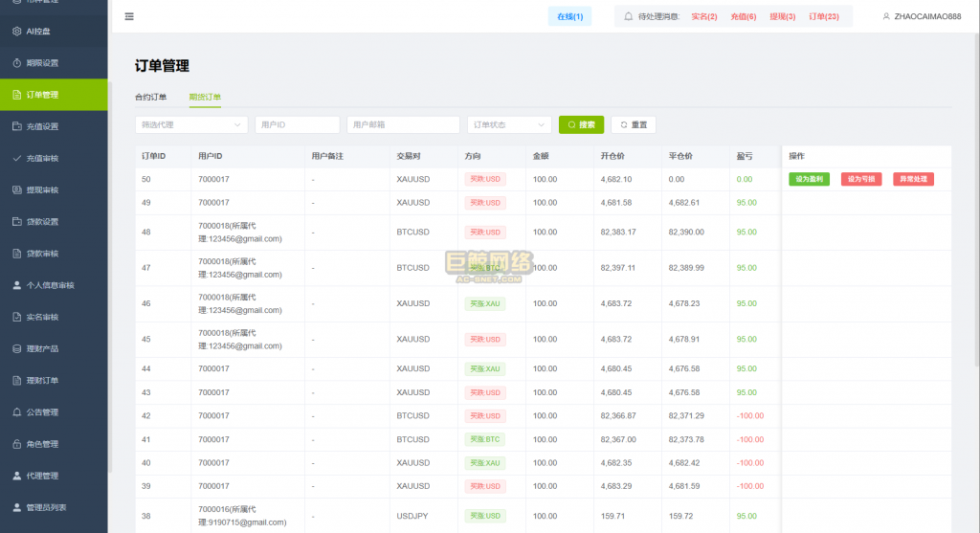Click the 买跌:USD tag in order 49
Image resolution: width=980 pixels, height=533 pixels.
[485, 203]
